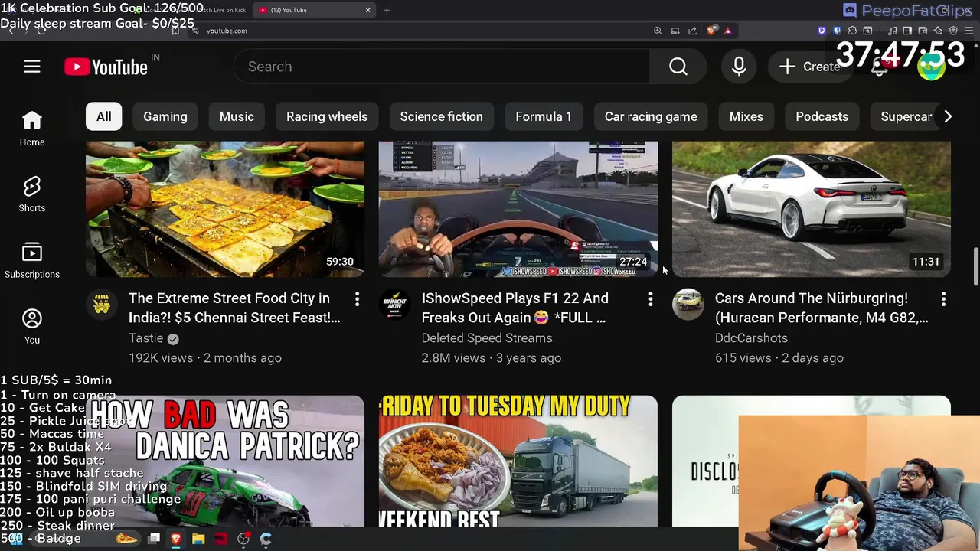The width and height of the screenshot is (980, 551).
Task: Open 'The Extreme Street Food City' title
Action: (234, 308)
